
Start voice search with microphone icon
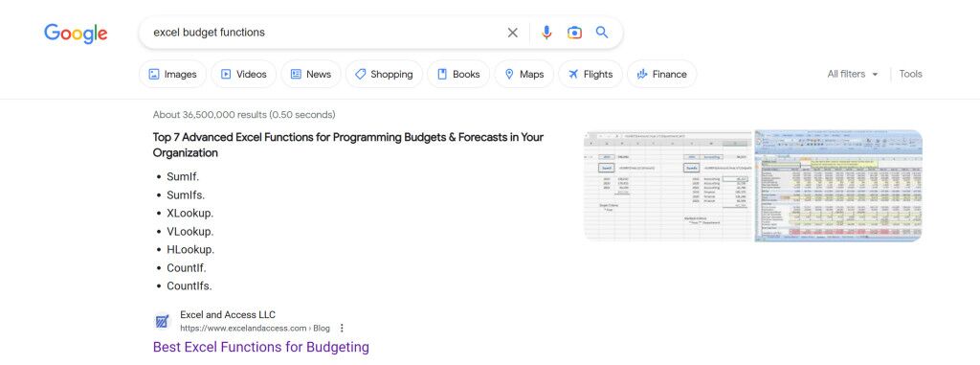click(546, 33)
